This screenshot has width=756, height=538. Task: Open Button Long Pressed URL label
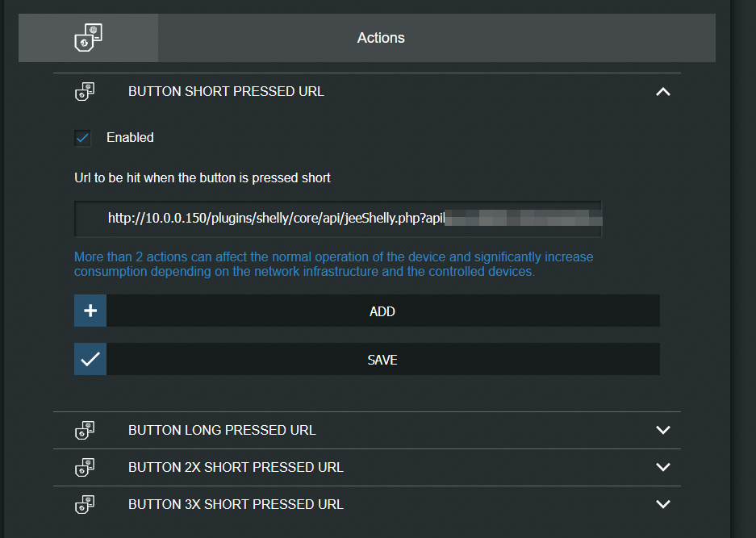pos(222,430)
